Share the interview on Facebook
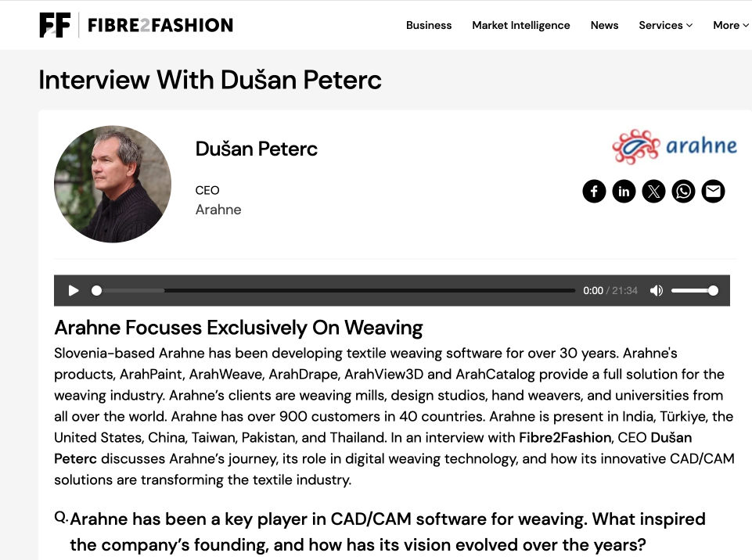Image resolution: width=752 pixels, height=560 pixels. (x=594, y=192)
